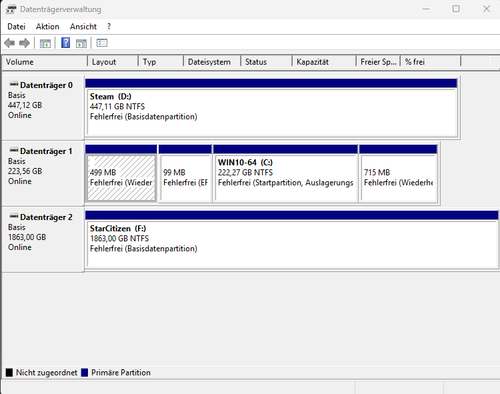Click the 447,12 GB size text
The image size is (500, 394).
(x=25, y=105)
